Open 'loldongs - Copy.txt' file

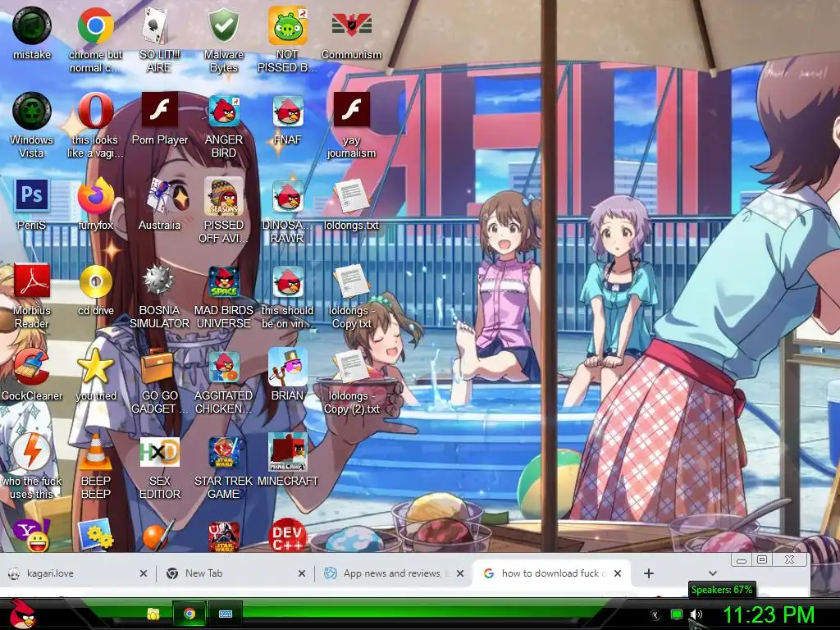(351, 295)
